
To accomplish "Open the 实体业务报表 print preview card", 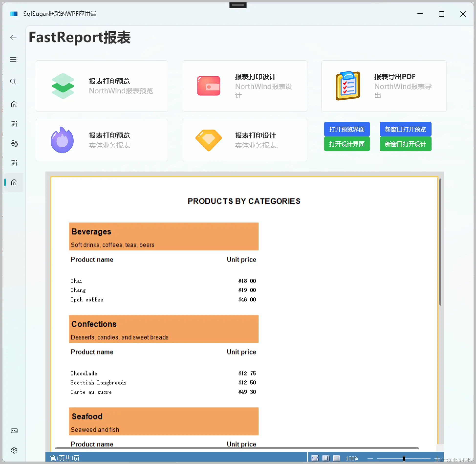I will coord(102,140).
